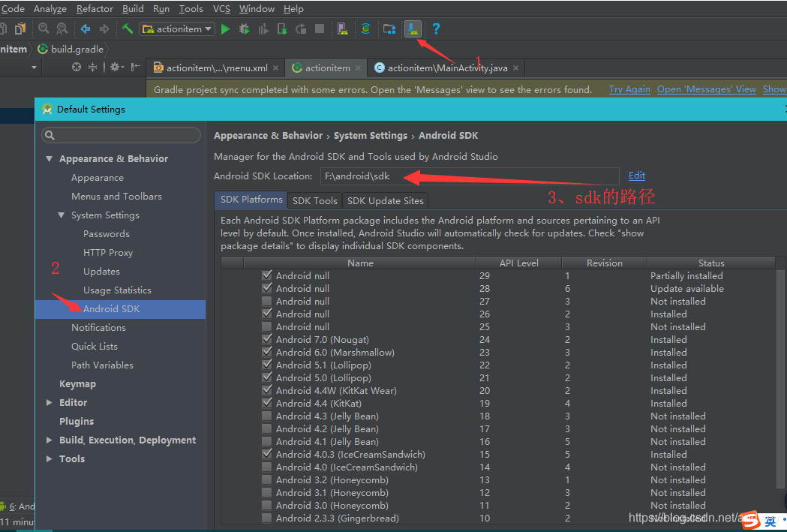Click the blue Help question mark icon

coord(436,29)
